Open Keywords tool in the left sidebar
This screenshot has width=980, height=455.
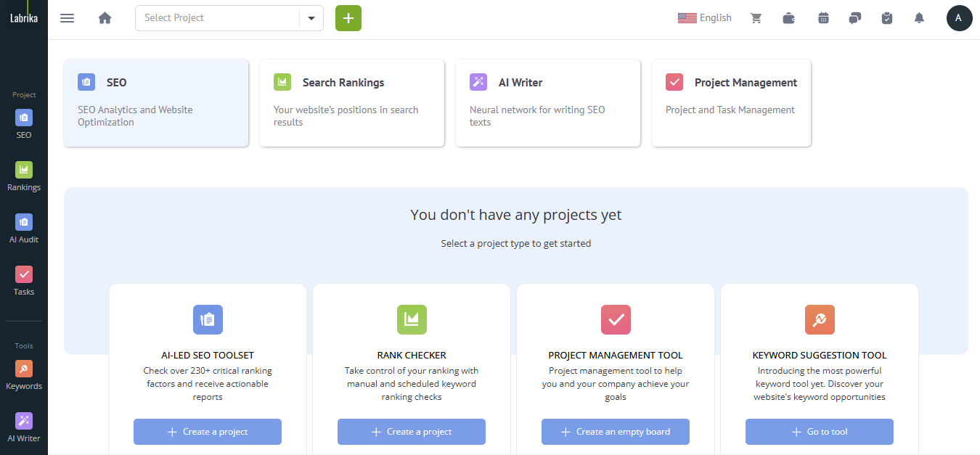[24, 375]
